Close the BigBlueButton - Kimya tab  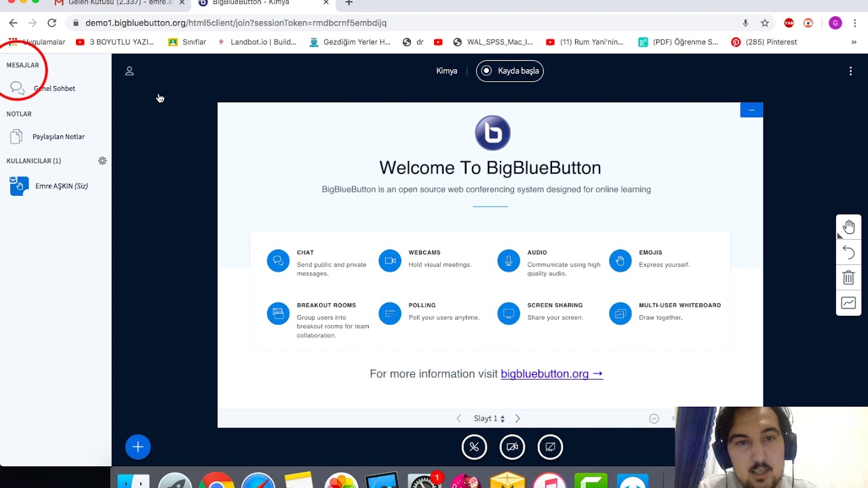[326, 3]
